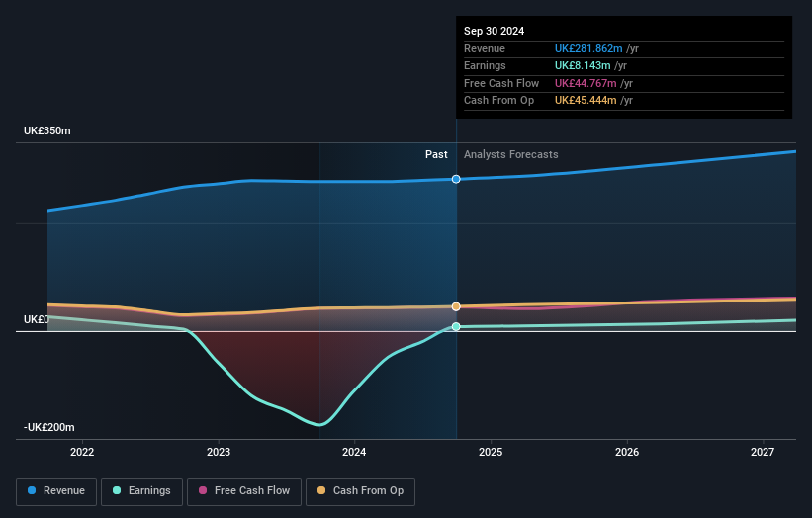Click the 2027 x-axis label

coord(763,452)
